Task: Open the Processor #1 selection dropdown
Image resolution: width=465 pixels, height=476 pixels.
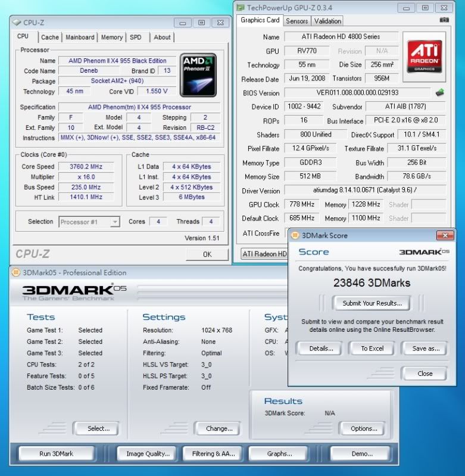Action: [x=89, y=222]
